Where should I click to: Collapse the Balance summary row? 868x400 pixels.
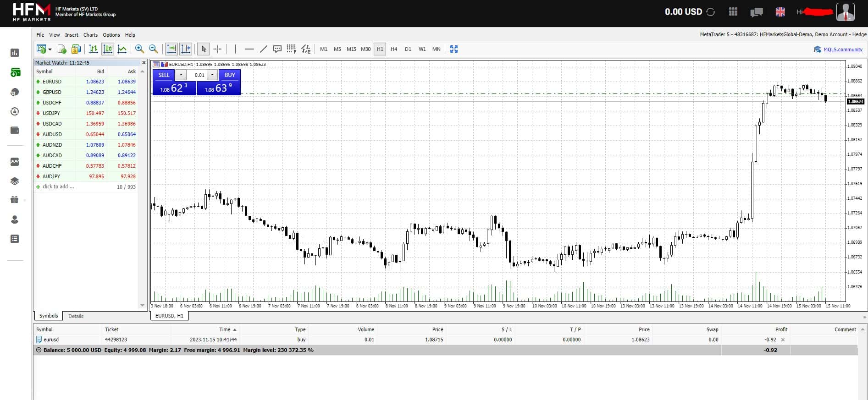tap(39, 350)
